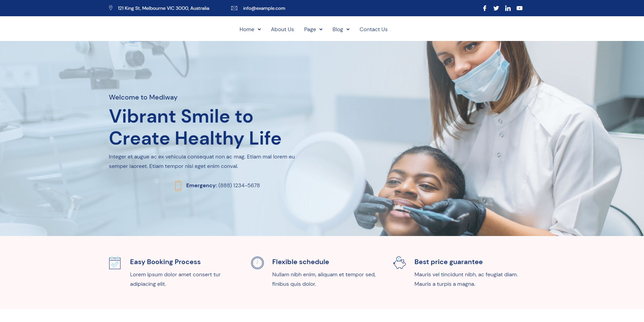644x322 pixels.
Task: Open the LinkedIn social icon
Action: [508, 8]
